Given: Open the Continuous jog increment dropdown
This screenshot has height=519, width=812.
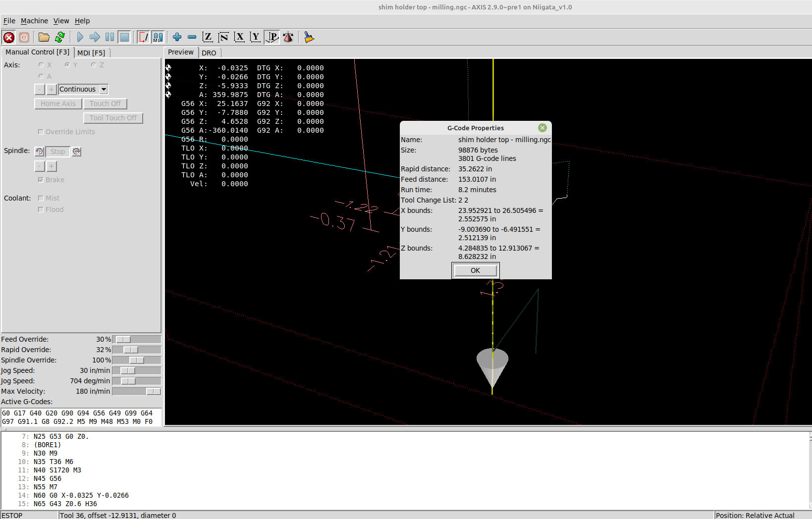Looking at the screenshot, I should tap(104, 89).
